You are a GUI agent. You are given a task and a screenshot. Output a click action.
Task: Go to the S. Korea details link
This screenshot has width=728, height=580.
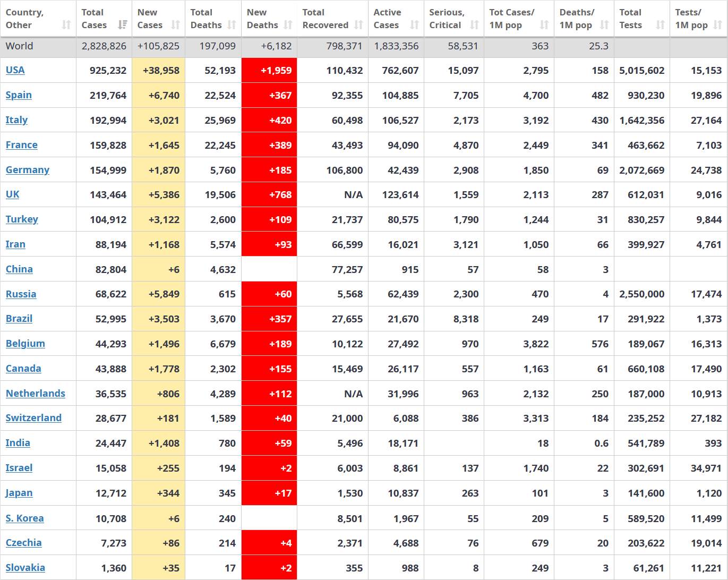point(25,518)
